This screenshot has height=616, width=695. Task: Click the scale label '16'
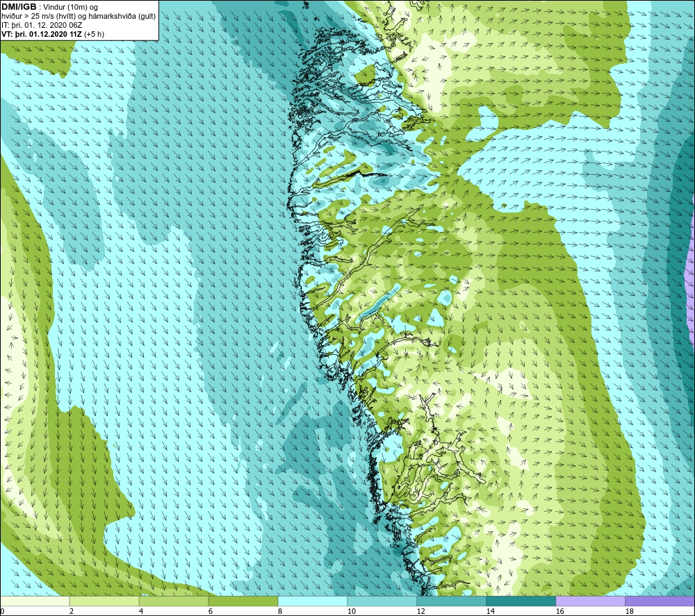pos(559,611)
